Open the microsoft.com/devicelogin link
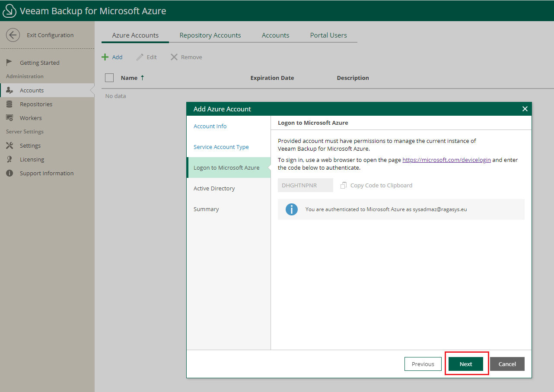554x392 pixels. 446,159
